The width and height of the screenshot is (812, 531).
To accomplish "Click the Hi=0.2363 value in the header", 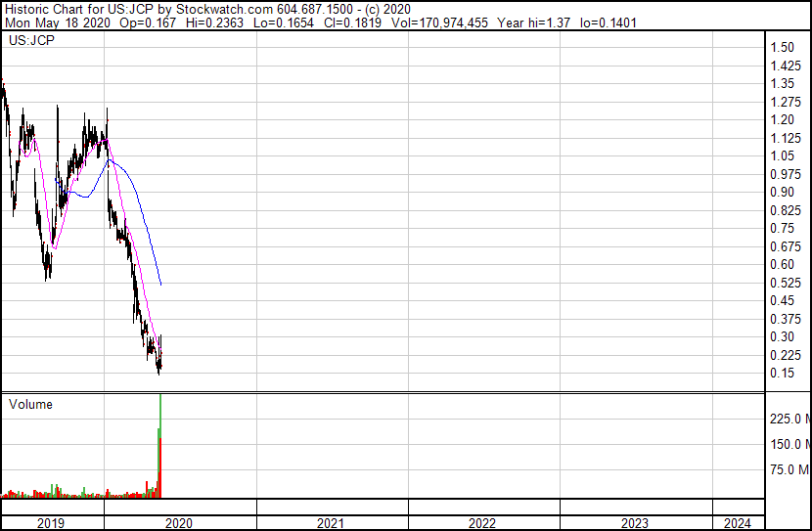I will coord(214,22).
